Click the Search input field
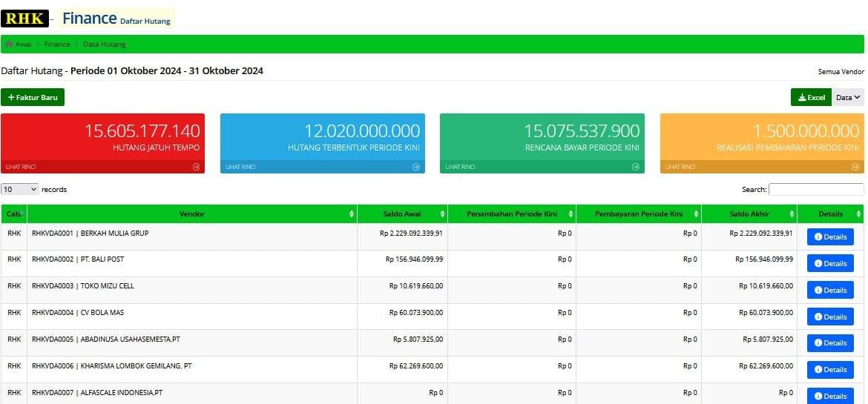Screen dimensions: 868x404 point(816,189)
